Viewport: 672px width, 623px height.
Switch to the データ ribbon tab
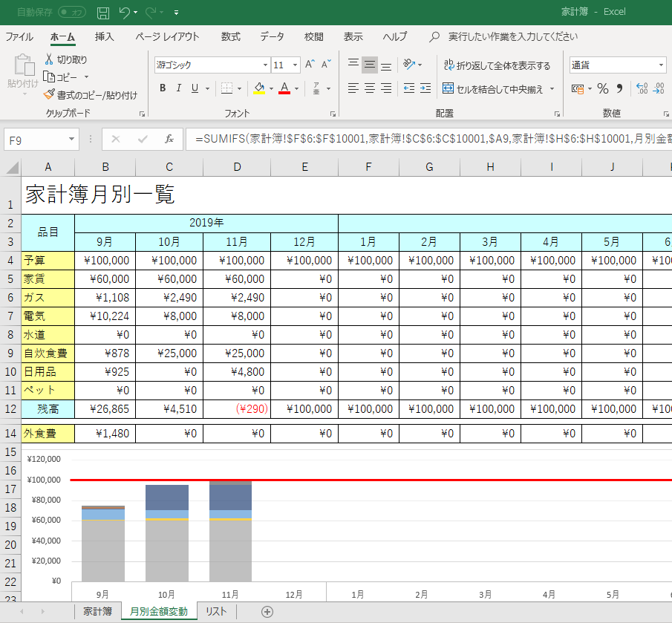pos(272,37)
